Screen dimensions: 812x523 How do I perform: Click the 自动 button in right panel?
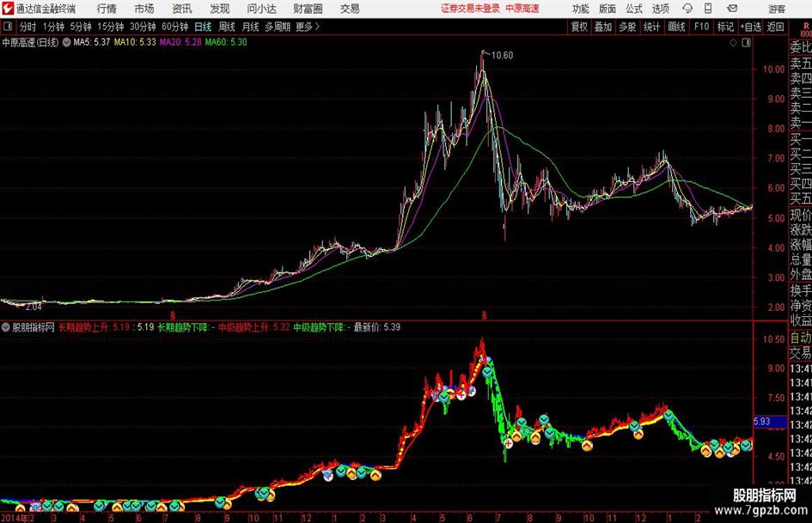point(801,338)
